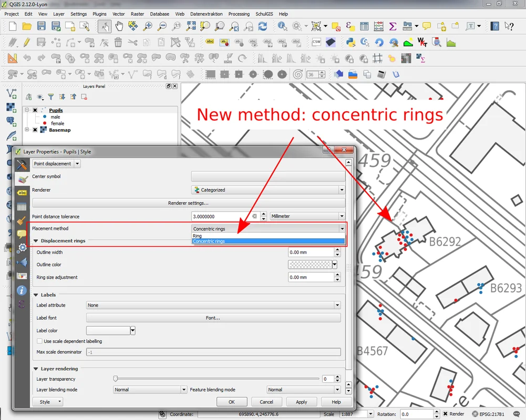Toggle visibility checkbox of Pupils layer
Image resolution: width=526 pixels, height=420 pixels.
pyautogui.click(x=35, y=110)
